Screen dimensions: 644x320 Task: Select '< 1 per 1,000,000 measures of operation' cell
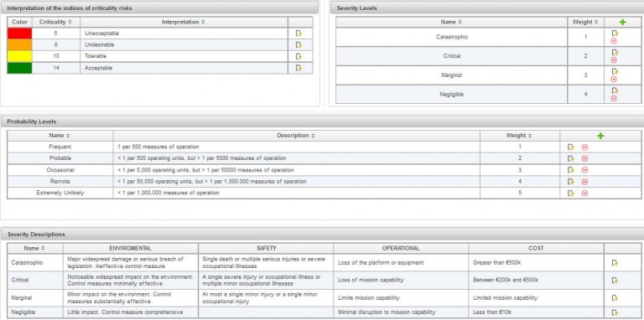296,193
